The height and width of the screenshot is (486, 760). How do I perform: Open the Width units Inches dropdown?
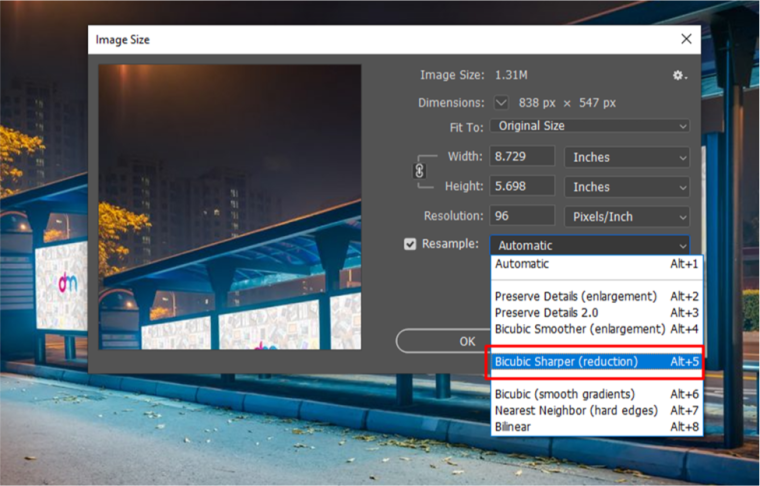[627, 157]
